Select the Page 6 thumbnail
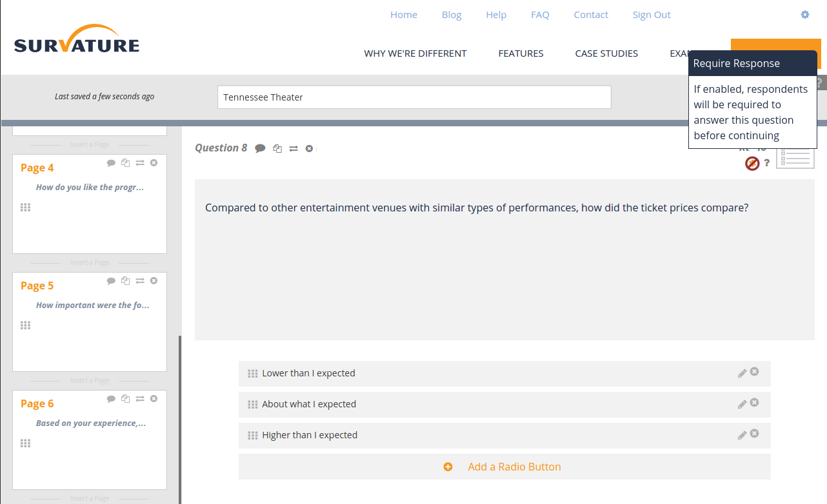The width and height of the screenshot is (827, 504). pos(90,440)
